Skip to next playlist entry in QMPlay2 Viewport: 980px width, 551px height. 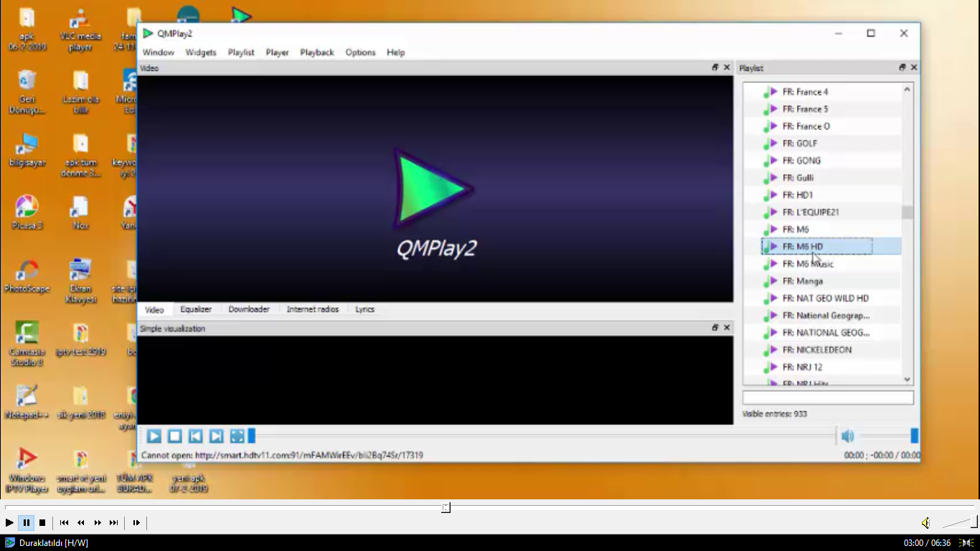click(216, 436)
